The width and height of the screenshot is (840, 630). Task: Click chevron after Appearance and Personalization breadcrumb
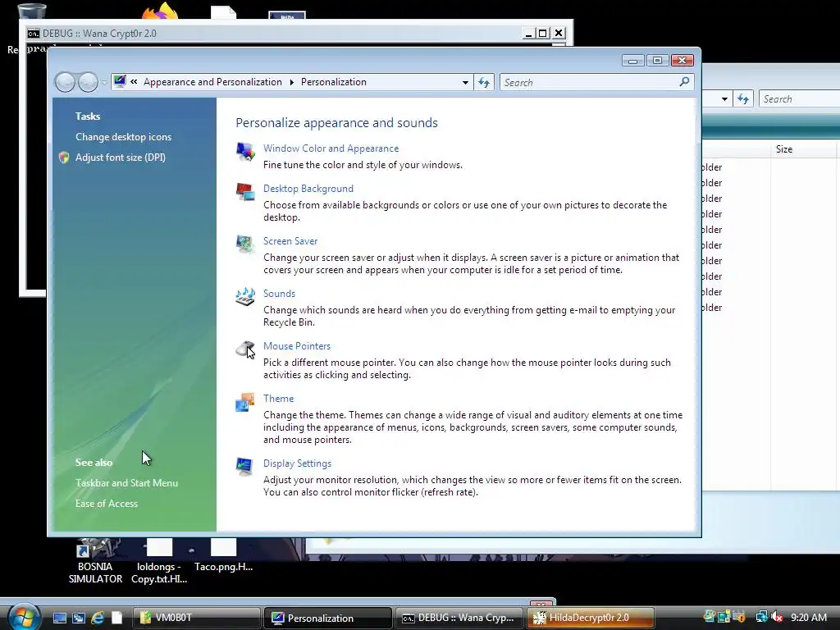291,82
